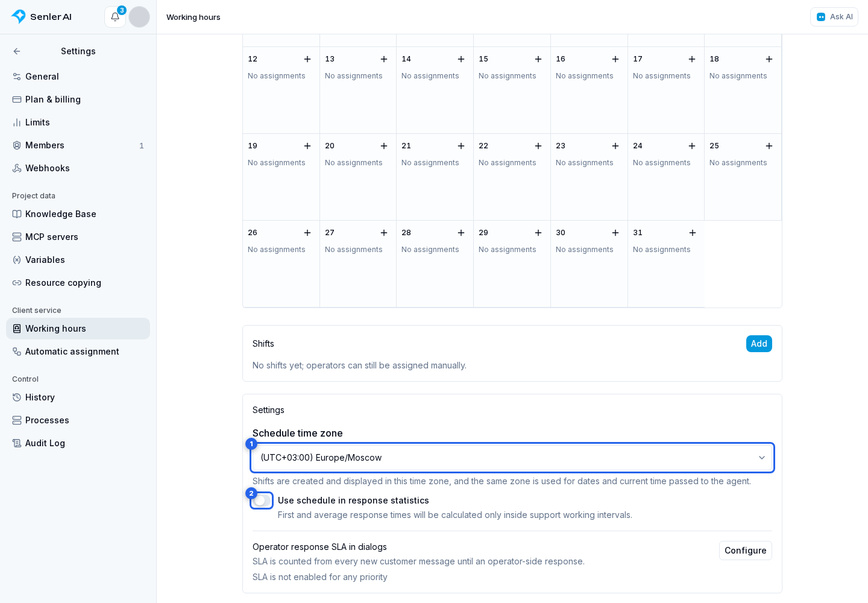868x603 pixels.
Task: Open General settings
Action: (78, 77)
